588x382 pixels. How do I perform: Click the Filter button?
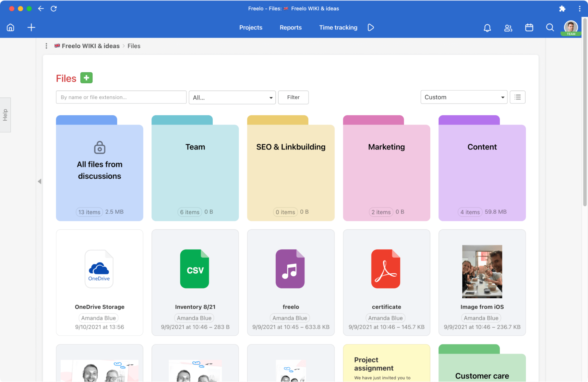click(293, 97)
